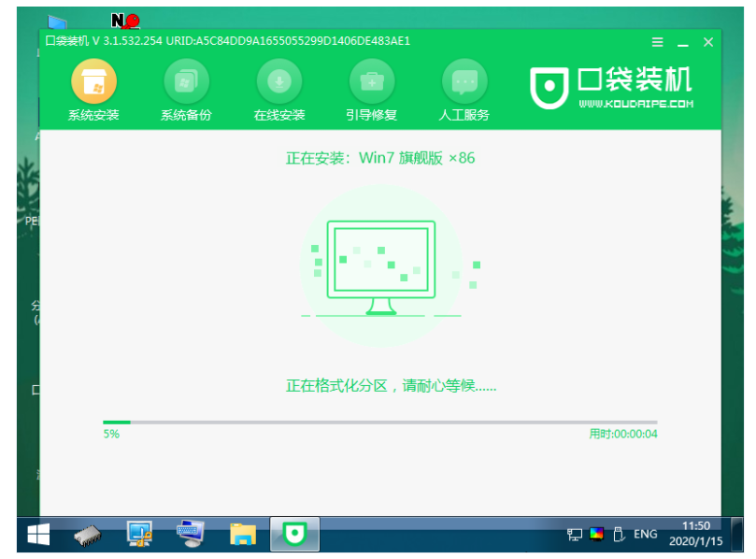Screen dimensions: 756x559
Task: Open File Explorer from the taskbar
Action: (243, 535)
